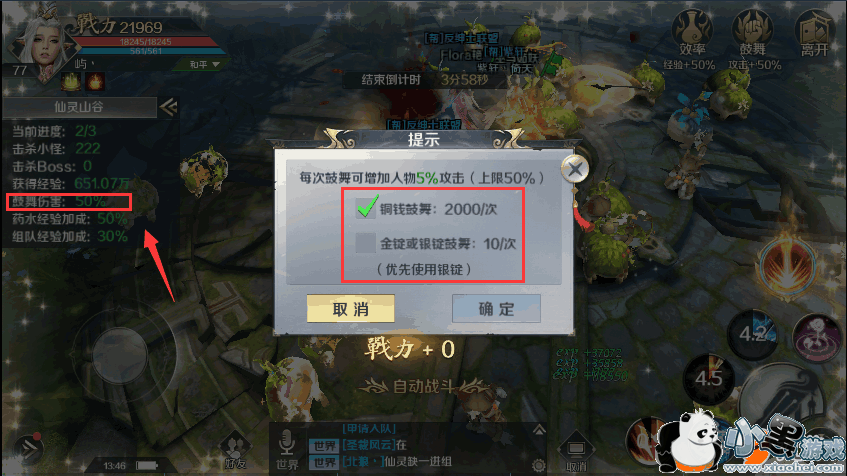The image size is (847, 476).
Task: Open the 申请入队 team request link
Action: (369, 428)
